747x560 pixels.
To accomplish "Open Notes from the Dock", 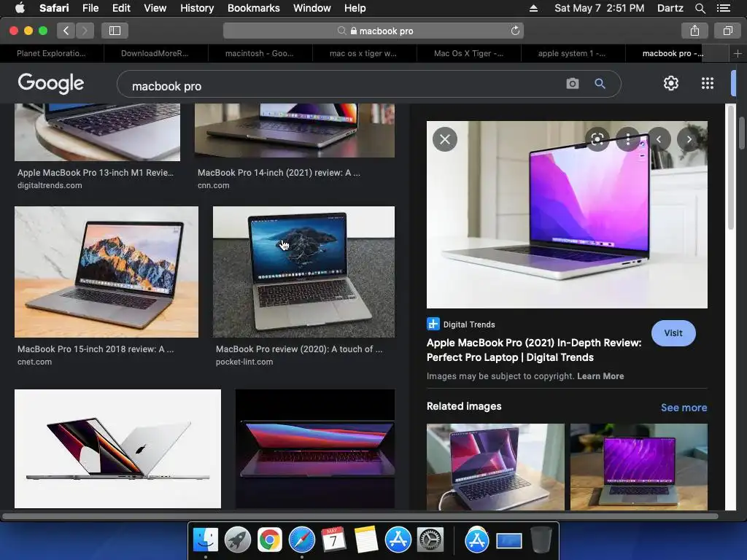I will pos(366,540).
